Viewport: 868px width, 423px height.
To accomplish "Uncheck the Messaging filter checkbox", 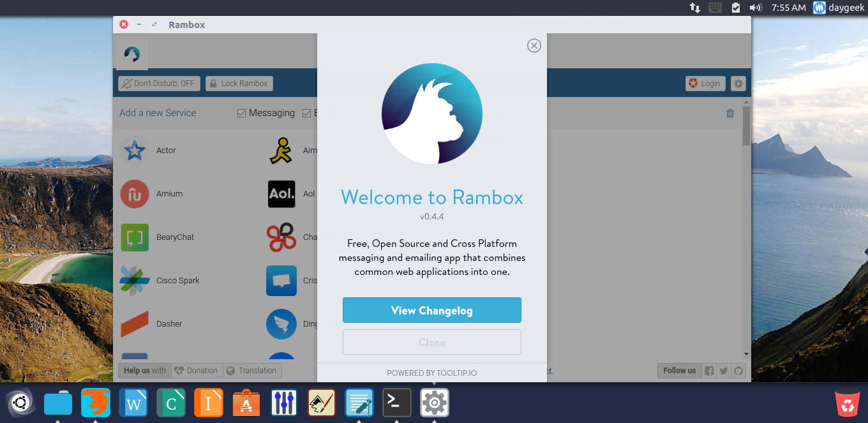I will coord(241,113).
